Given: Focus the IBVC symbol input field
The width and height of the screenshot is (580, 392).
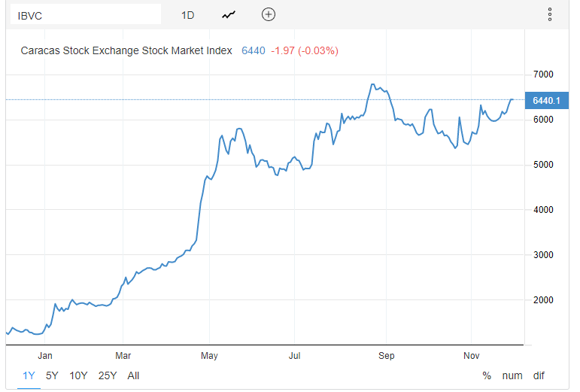Looking at the screenshot, I should (83, 14).
